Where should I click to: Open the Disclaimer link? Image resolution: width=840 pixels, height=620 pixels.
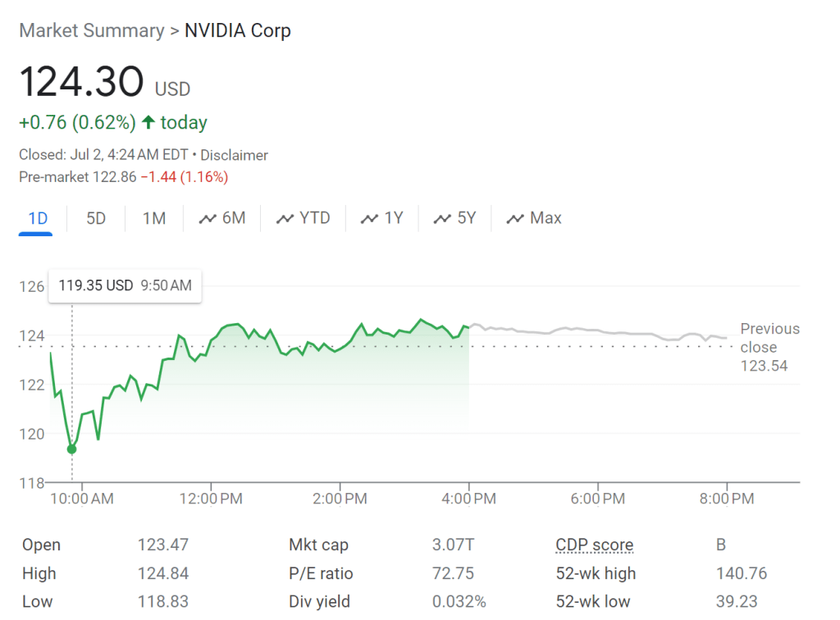pos(234,155)
